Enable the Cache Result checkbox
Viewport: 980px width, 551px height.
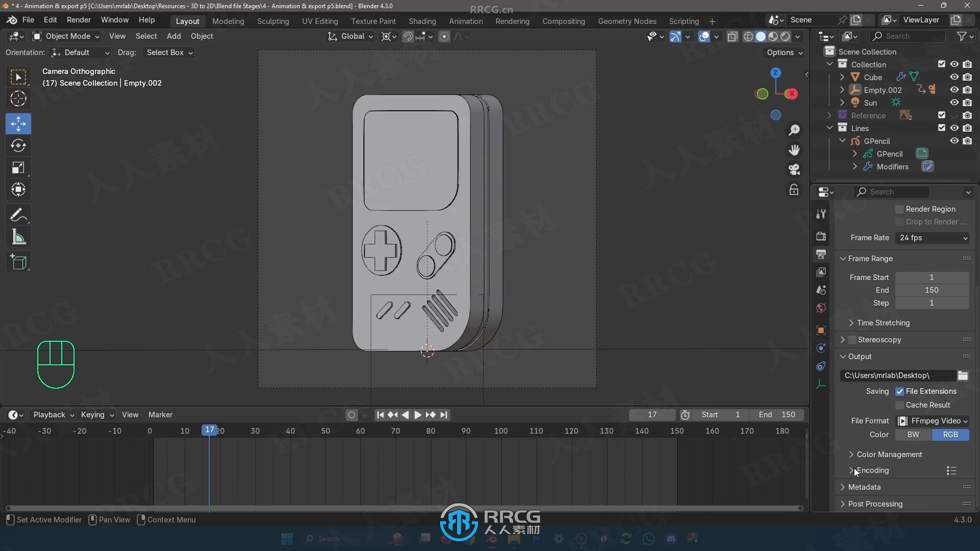tap(899, 405)
